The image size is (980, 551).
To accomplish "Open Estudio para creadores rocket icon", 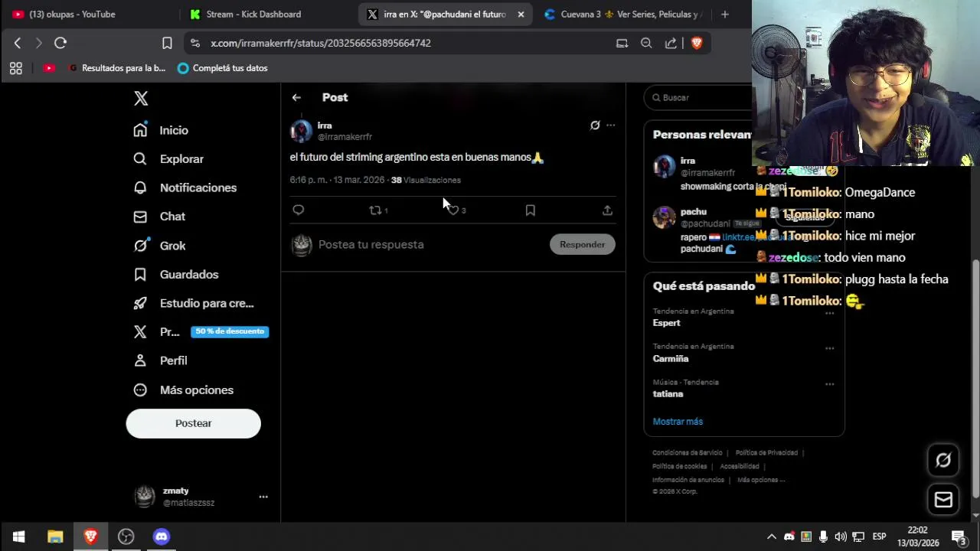I will pos(140,303).
